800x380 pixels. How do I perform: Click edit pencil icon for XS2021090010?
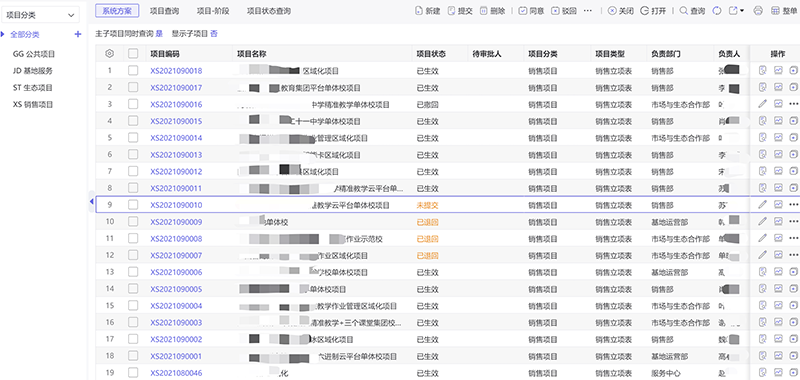tap(762, 205)
